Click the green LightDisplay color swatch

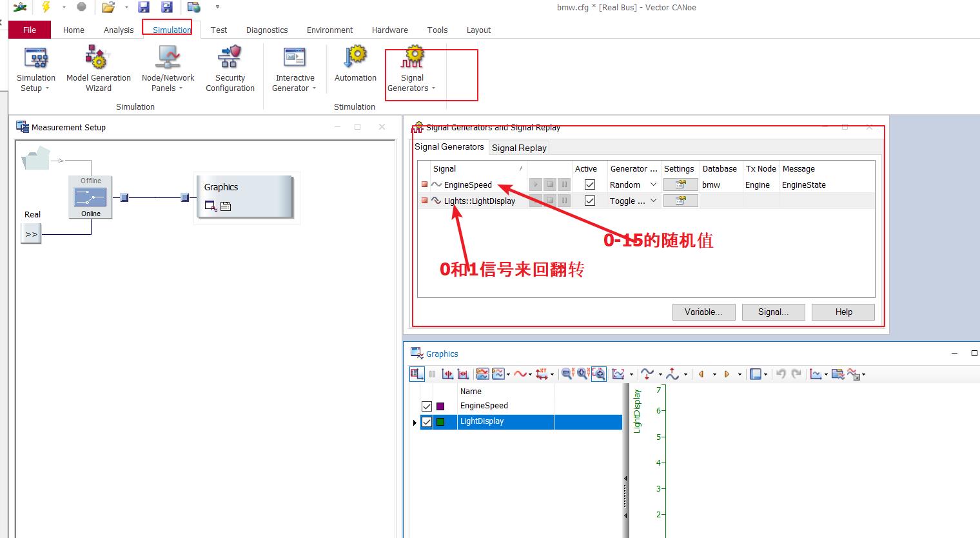[x=440, y=422]
